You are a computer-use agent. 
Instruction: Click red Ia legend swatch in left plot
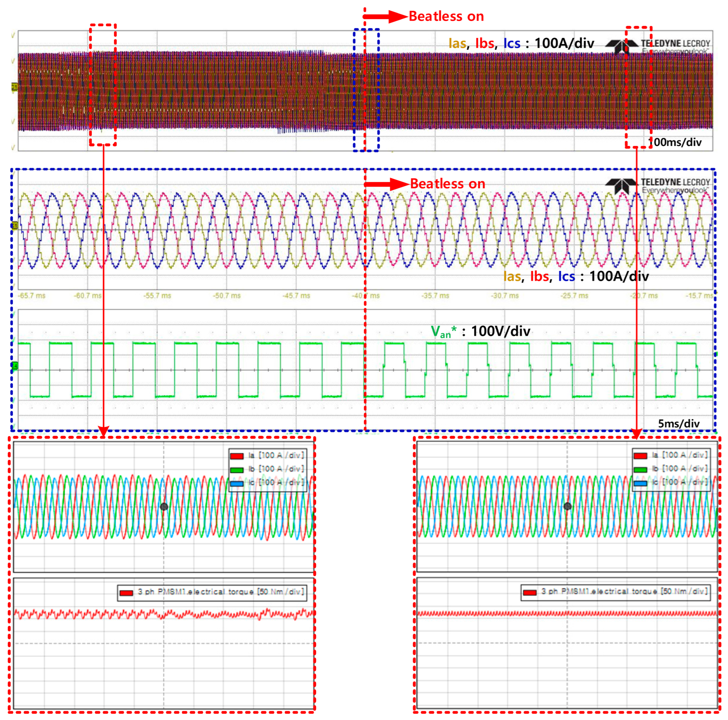pos(237,456)
